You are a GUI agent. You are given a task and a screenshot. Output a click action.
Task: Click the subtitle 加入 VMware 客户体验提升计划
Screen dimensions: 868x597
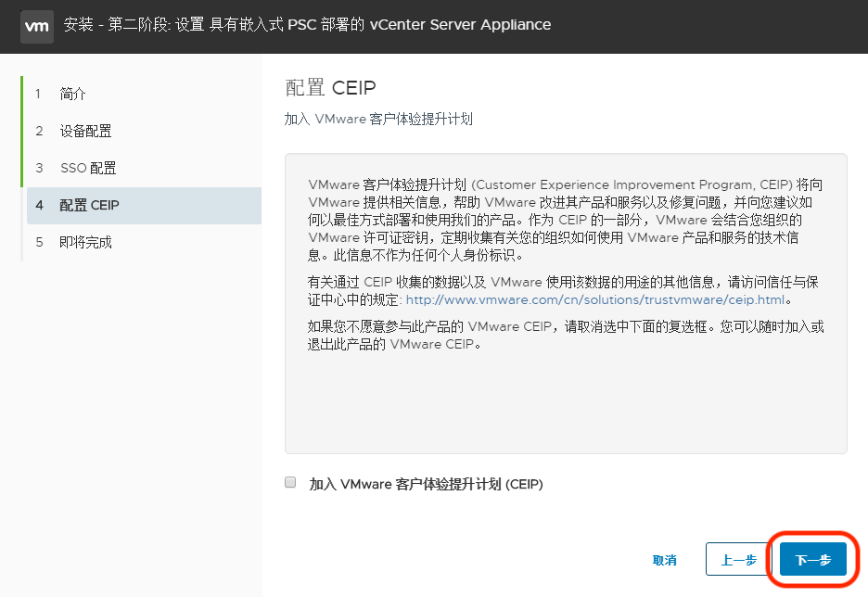coord(380,121)
